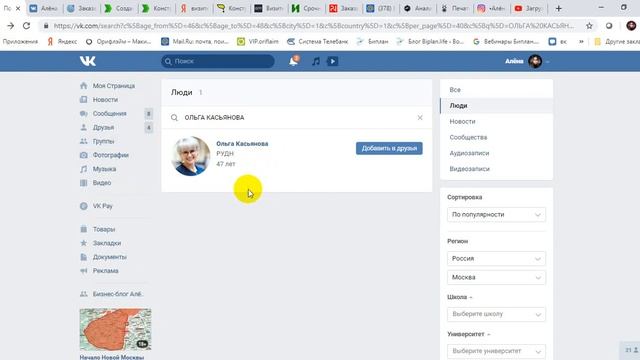The height and width of the screenshot is (360, 640).
Task: Click the Моя Страница home icon
Action: coord(84,86)
